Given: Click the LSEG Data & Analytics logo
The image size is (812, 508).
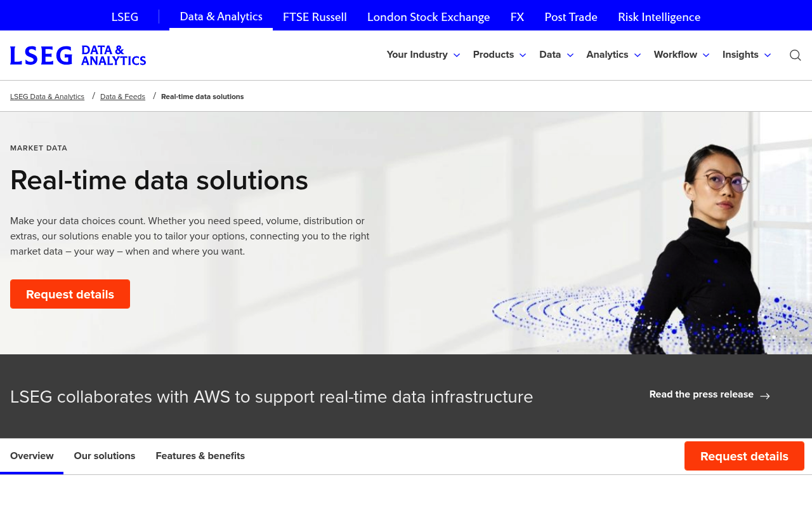Looking at the screenshot, I should (x=78, y=55).
